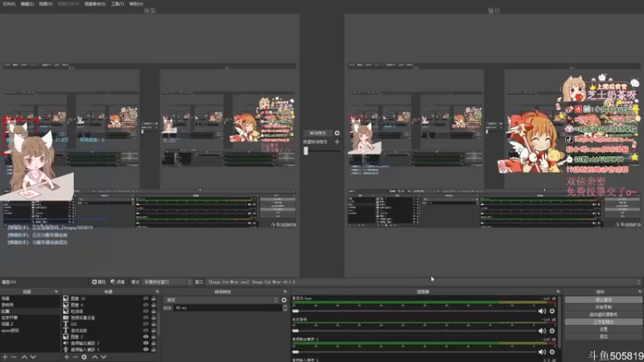Click 启动虚拟摄像机 virtual camera button
This screenshot has width=644, height=362.
coord(603,315)
